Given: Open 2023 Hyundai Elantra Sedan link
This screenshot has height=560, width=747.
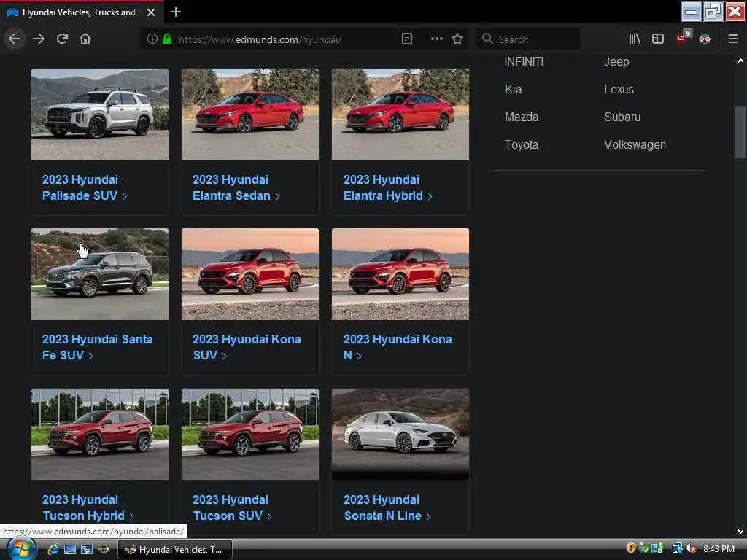Looking at the screenshot, I should (236, 187).
